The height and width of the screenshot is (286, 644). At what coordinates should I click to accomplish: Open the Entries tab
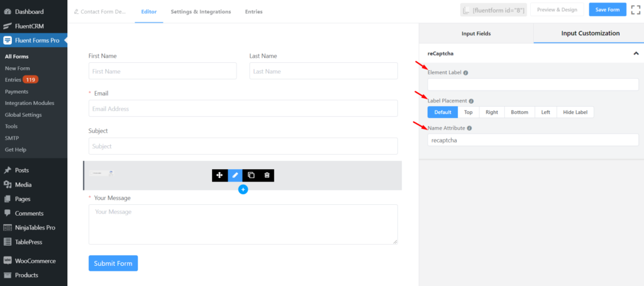coord(254,11)
